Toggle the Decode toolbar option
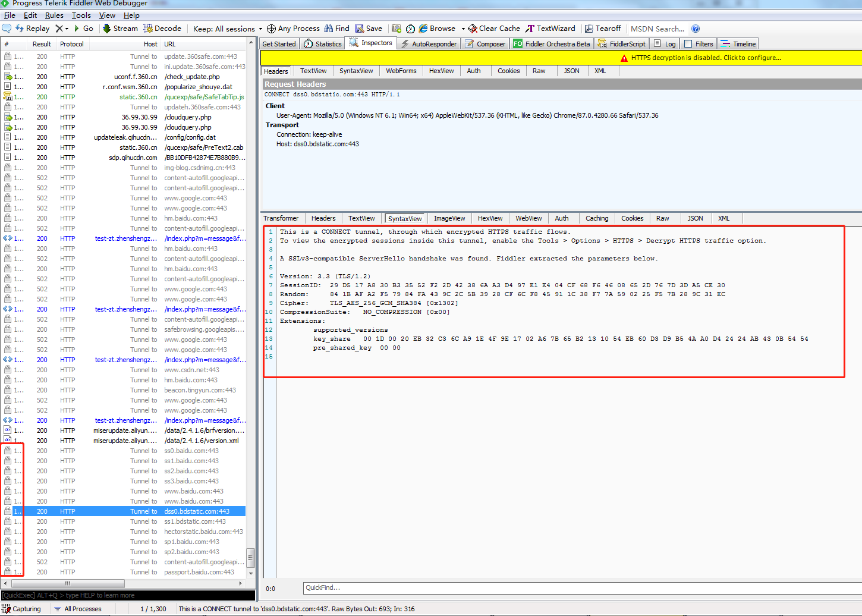Image resolution: width=862 pixels, height=616 pixels. pyautogui.click(x=163, y=29)
